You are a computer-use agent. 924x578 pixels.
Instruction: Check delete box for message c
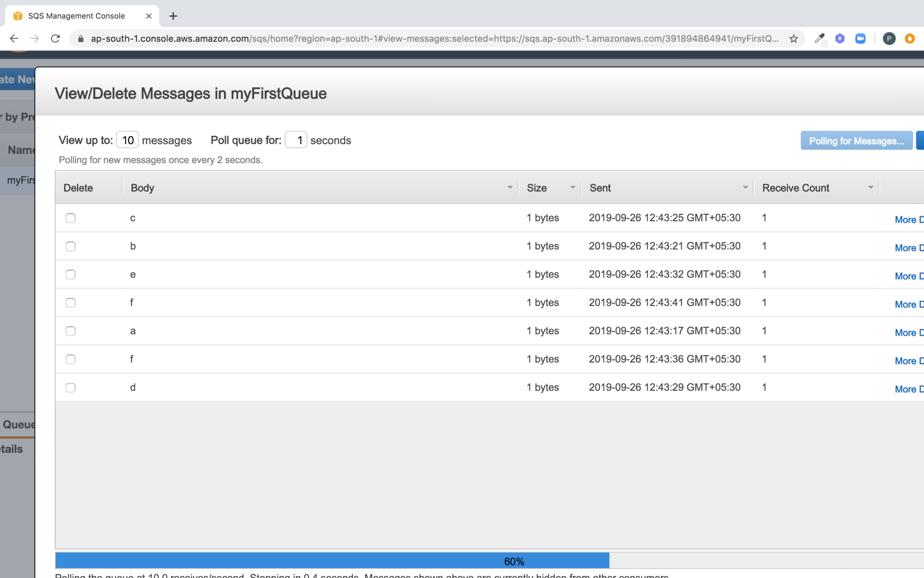(x=71, y=218)
